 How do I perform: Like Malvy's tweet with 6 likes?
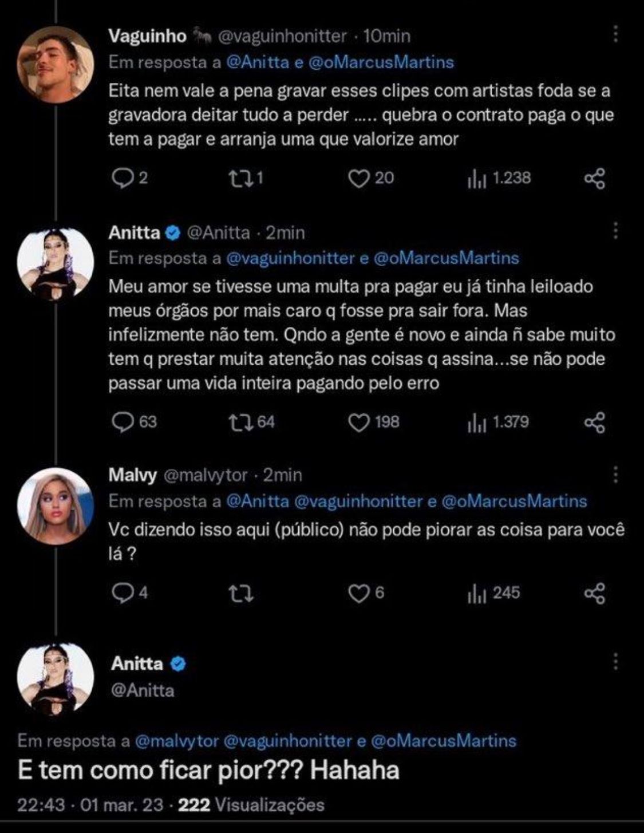[359, 594]
